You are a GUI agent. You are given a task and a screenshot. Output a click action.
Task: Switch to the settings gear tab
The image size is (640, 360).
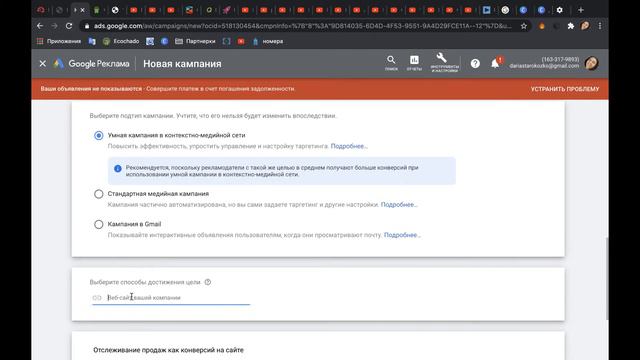(560, 10)
